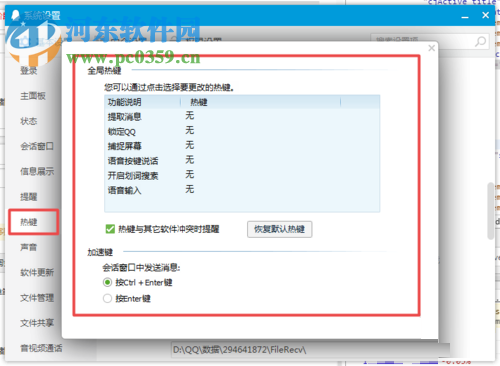Toggle 热键与其它软件冲突时提醒 checkbox
Image resolution: width=500 pixels, height=366 pixels.
coord(110,229)
